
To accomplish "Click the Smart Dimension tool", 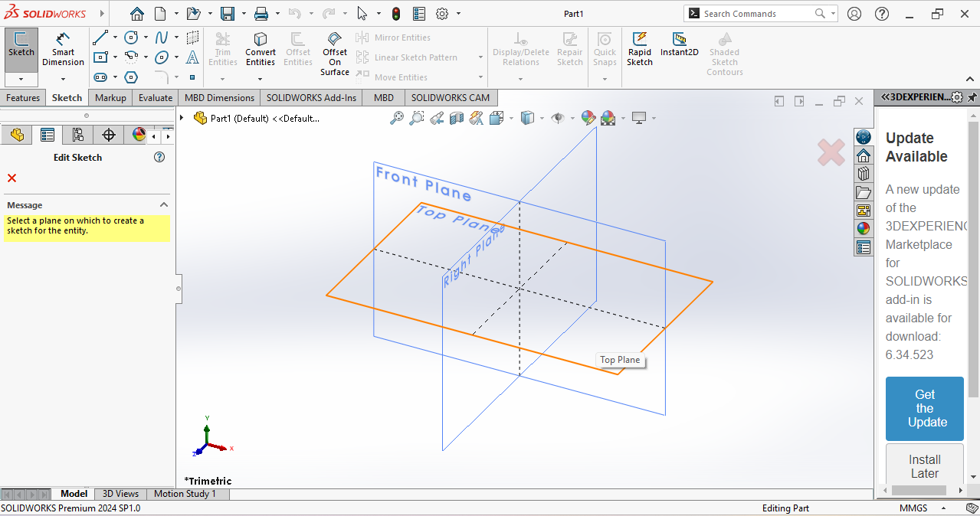I will 63,50.
